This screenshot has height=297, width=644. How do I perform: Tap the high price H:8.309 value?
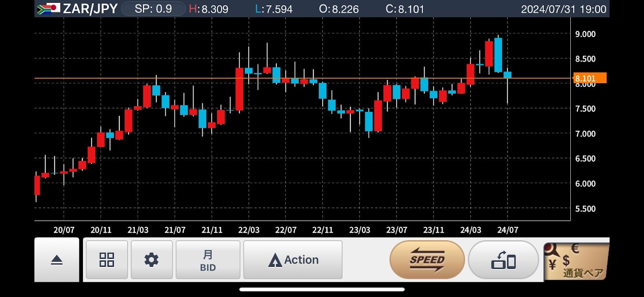[x=208, y=9]
